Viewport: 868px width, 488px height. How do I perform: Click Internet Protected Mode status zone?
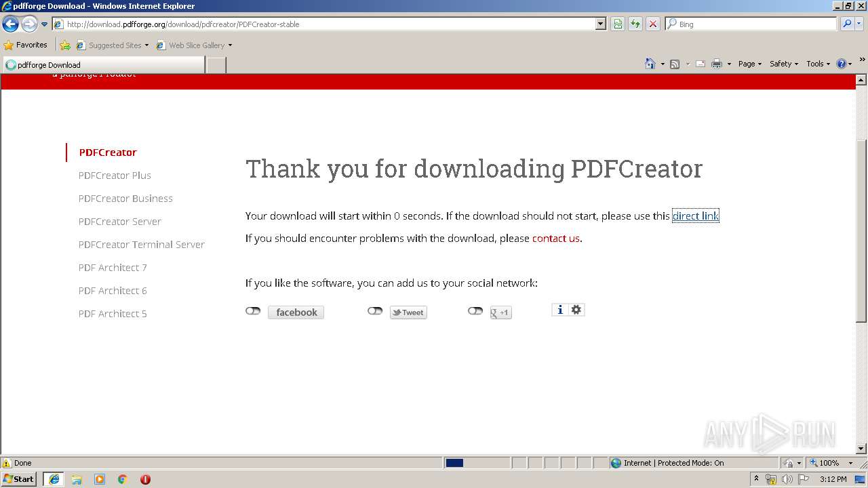(693, 463)
